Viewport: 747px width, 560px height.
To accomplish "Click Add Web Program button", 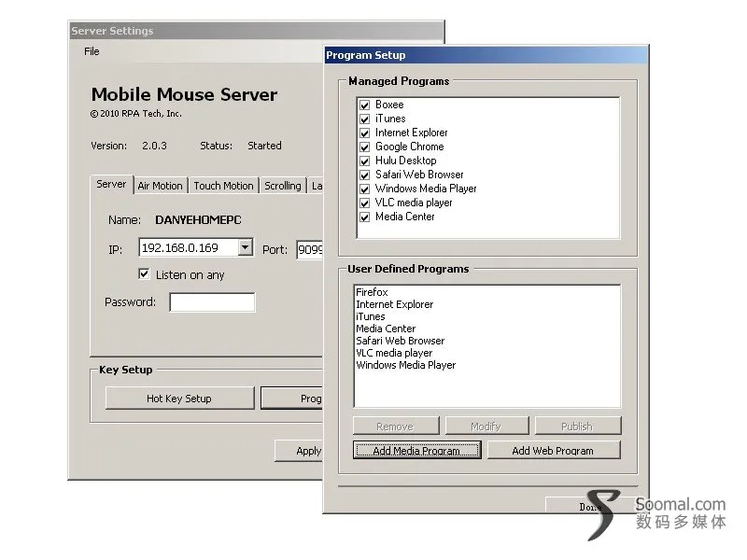I will [x=554, y=450].
